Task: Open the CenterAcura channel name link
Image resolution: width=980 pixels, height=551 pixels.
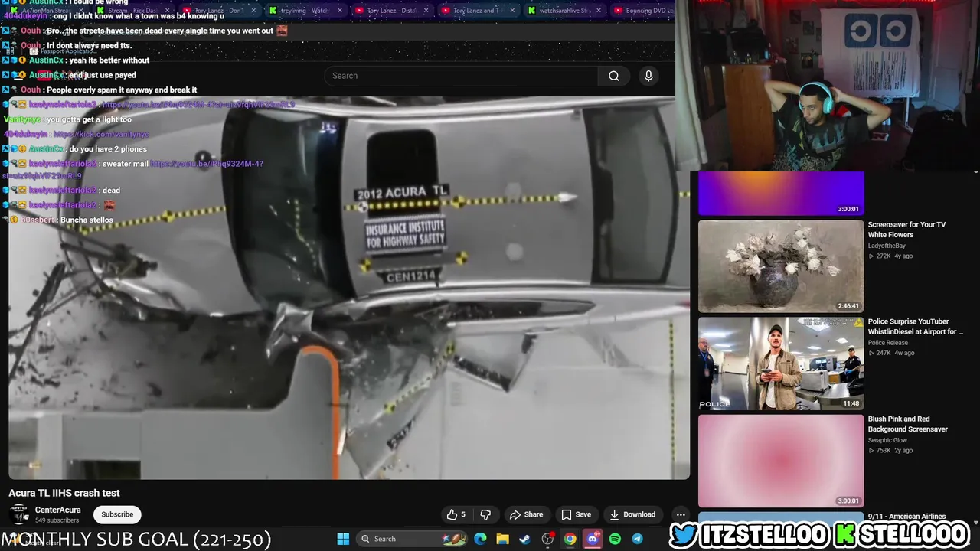Action: click(x=57, y=510)
